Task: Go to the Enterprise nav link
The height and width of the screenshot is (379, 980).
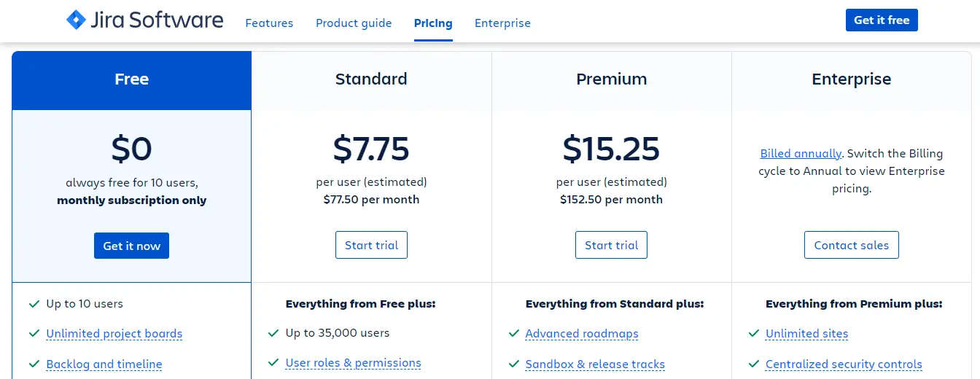Action: (502, 23)
